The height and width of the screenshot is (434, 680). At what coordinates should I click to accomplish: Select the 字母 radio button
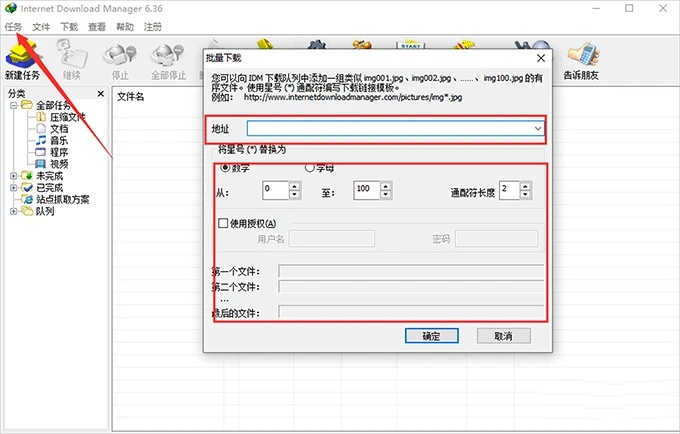(x=309, y=167)
